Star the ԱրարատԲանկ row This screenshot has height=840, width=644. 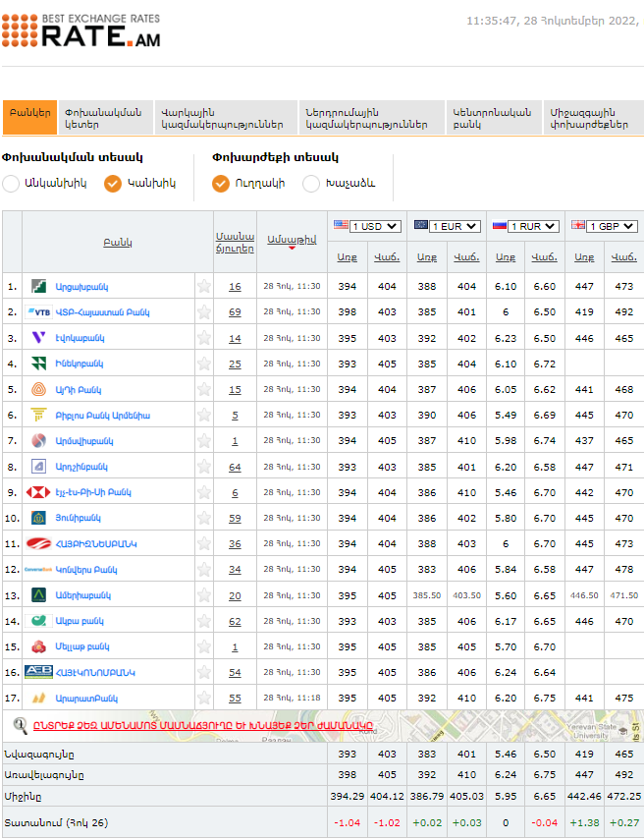[204, 699]
